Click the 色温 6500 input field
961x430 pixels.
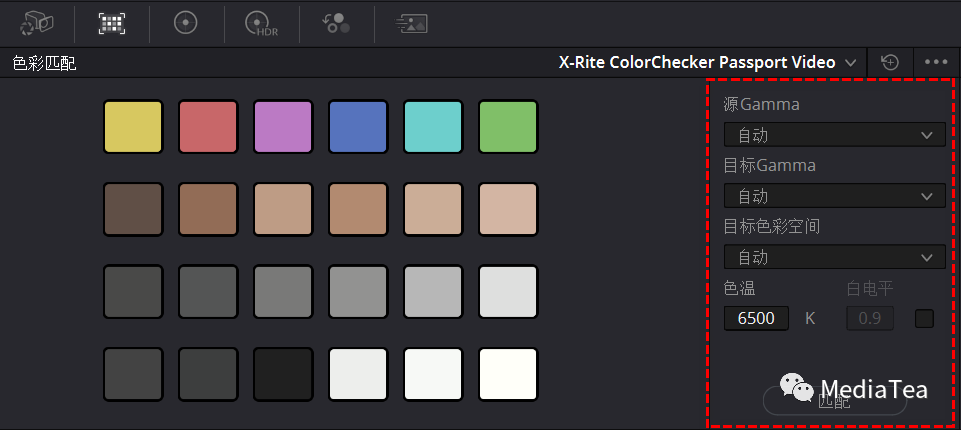(x=756, y=319)
